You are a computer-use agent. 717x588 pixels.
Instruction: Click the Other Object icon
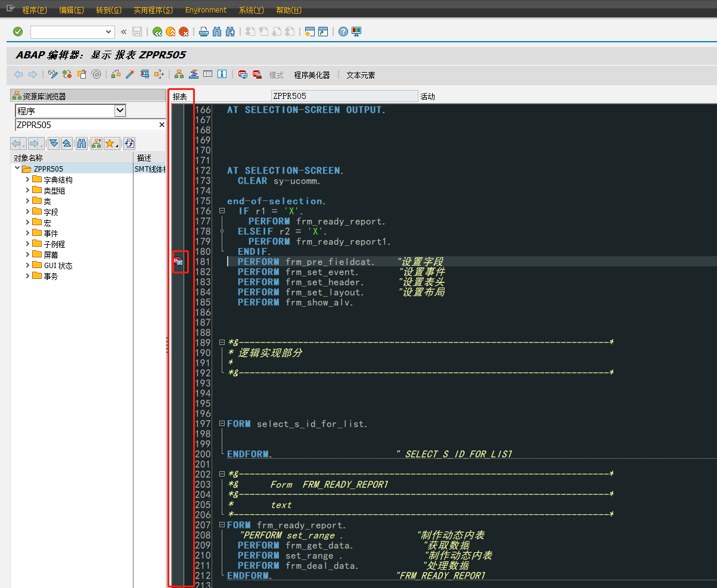(x=82, y=74)
